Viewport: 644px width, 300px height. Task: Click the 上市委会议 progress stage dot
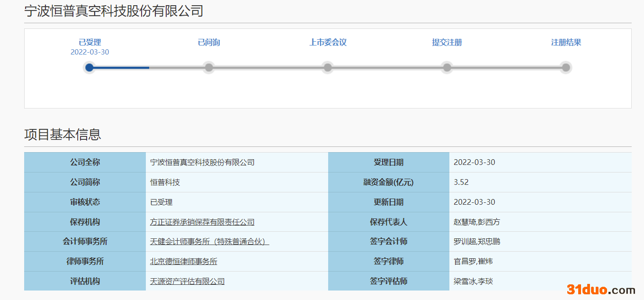tap(328, 67)
